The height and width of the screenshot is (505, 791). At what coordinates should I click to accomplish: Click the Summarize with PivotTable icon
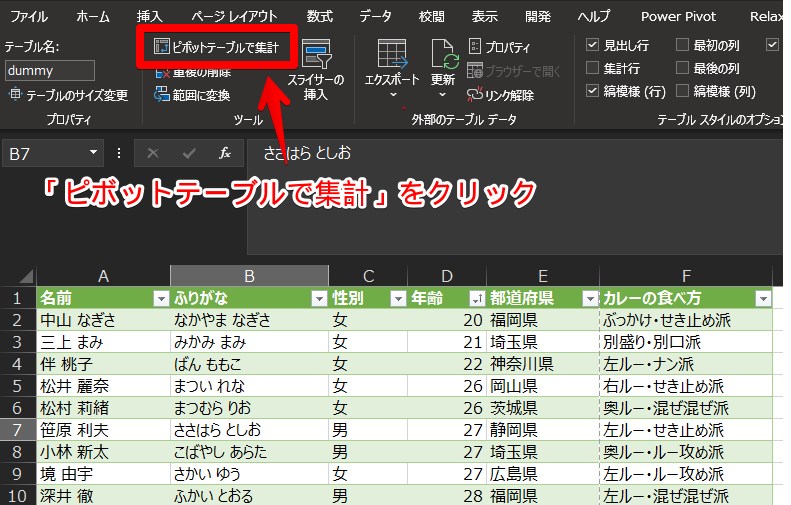161,46
